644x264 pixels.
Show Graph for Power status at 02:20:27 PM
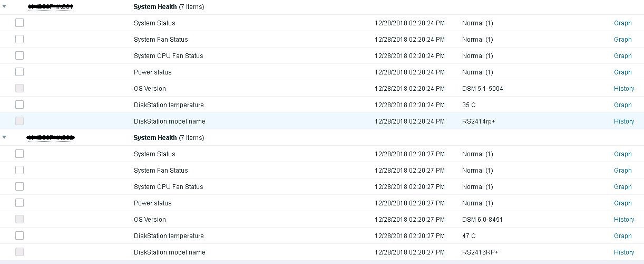[622, 203]
